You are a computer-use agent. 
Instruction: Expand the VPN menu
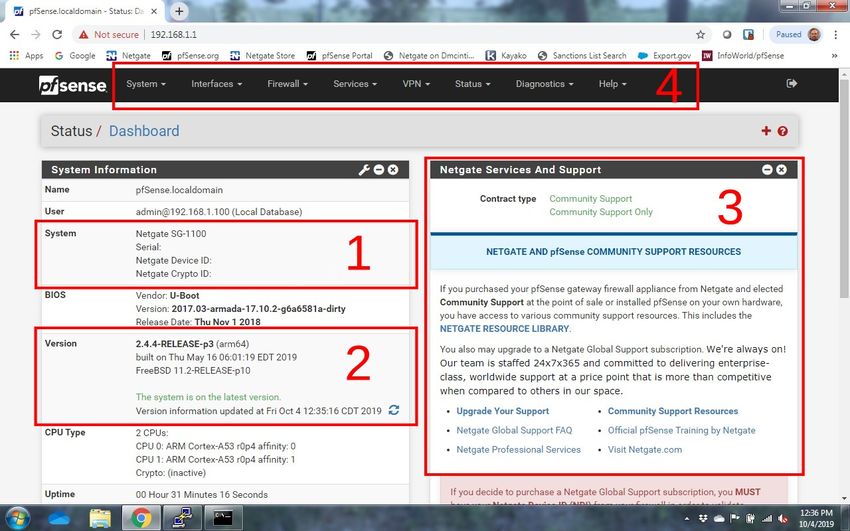click(x=416, y=84)
